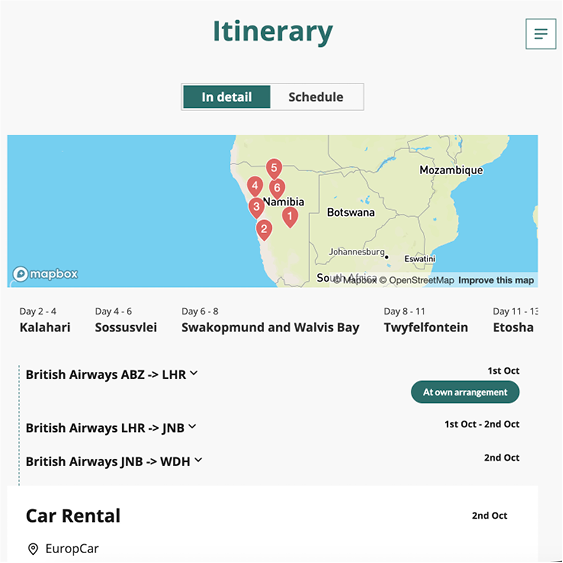Select map marker number 3
Viewport: 563px width, 563px height.
click(256, 207)
